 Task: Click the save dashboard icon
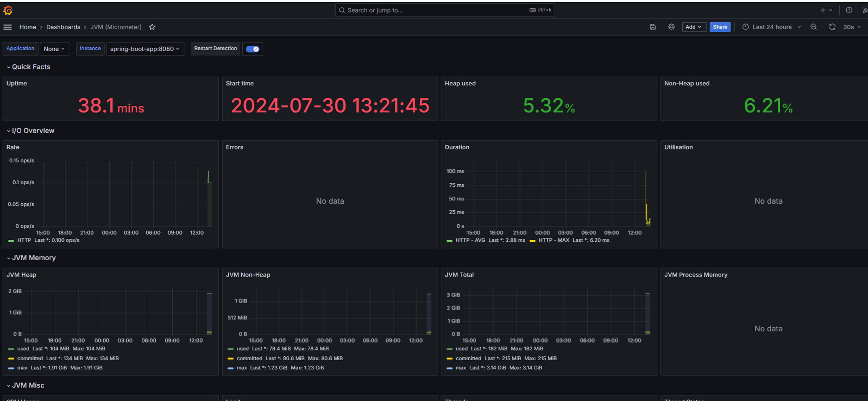[x=653, y=27]
